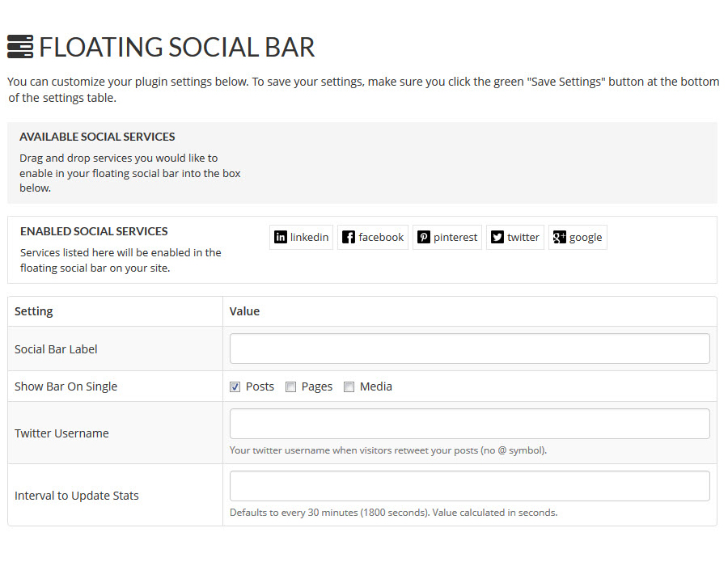Click the Available Social Services drop area

click(x=362, y=163)
